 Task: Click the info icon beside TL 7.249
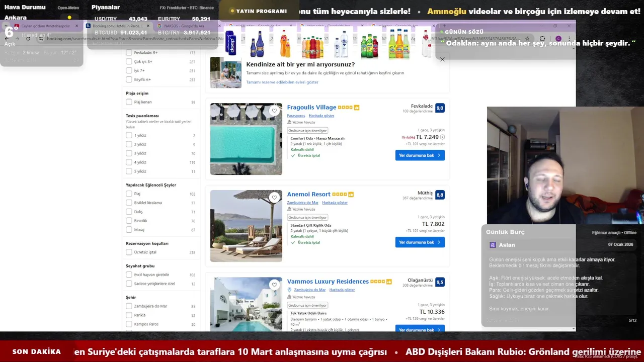pos(442,137)
